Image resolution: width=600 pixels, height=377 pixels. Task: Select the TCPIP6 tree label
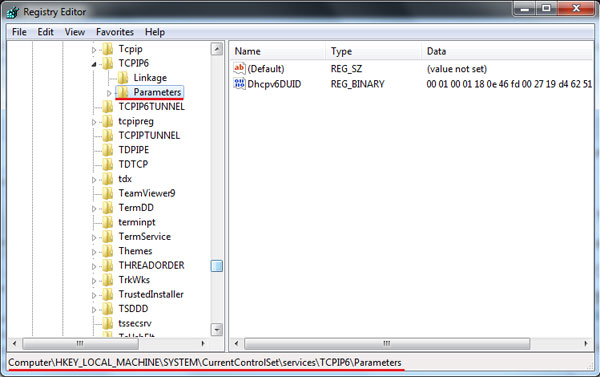[x=134, y=63]
